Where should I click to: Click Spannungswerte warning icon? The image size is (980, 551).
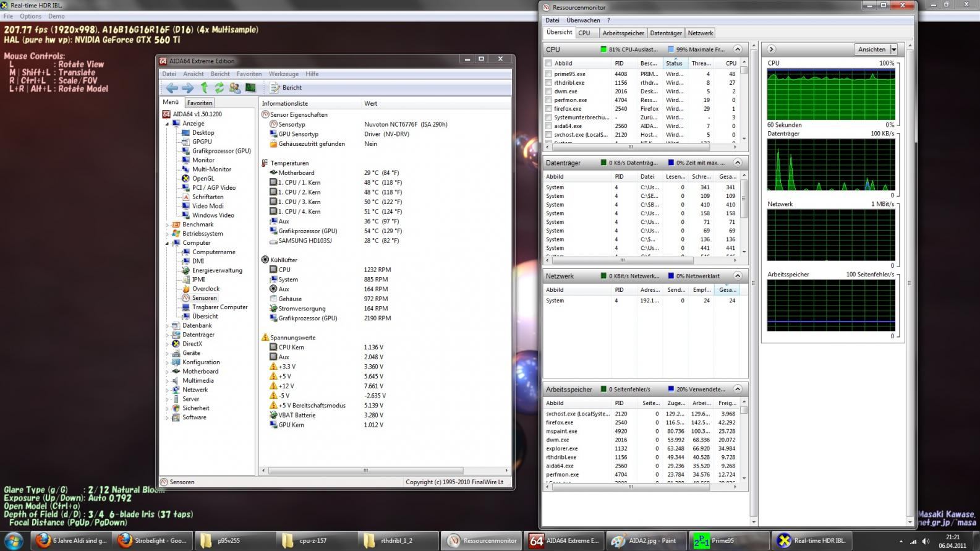click(x=265, y=337)
